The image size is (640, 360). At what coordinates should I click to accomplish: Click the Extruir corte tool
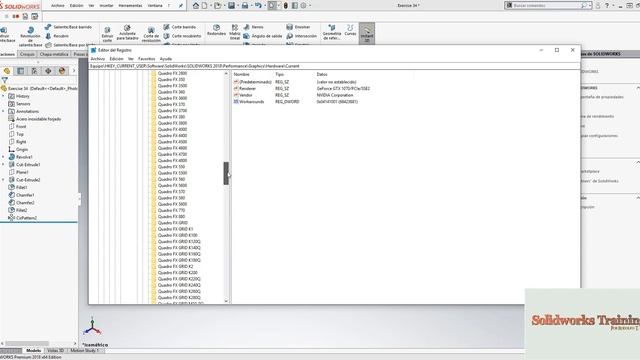click(107, 34)
